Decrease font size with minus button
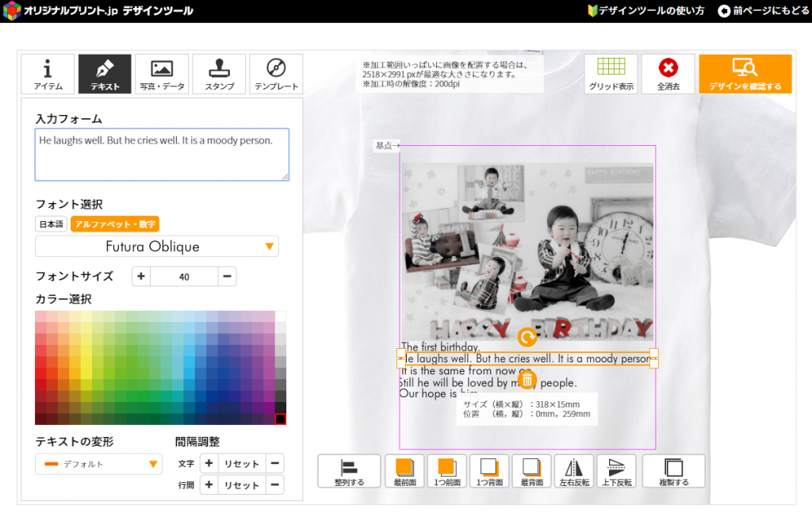The image size is (812, 517). tap(227, 277)
